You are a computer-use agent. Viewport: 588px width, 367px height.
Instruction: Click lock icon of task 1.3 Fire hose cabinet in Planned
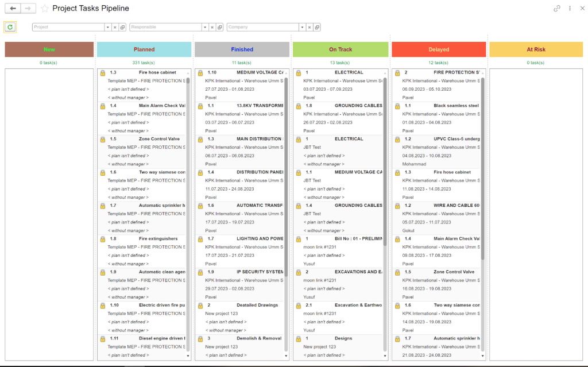point(102,73)
